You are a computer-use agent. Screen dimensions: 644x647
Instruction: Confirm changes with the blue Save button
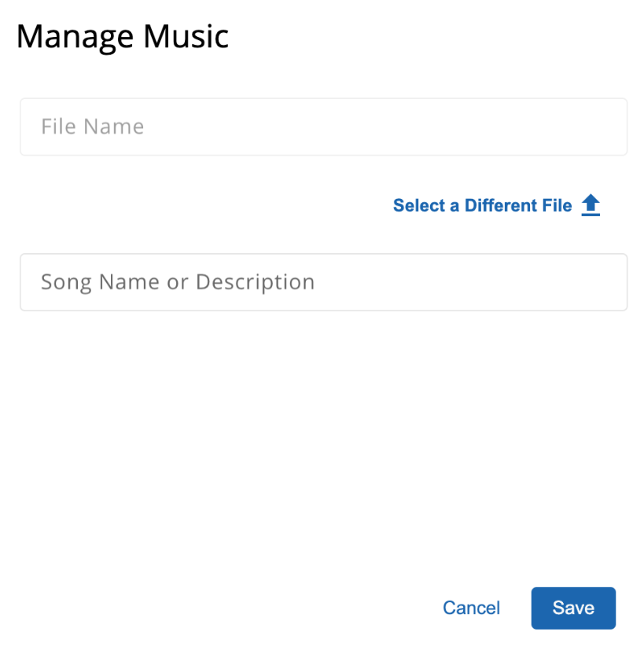tap(573, 608)
